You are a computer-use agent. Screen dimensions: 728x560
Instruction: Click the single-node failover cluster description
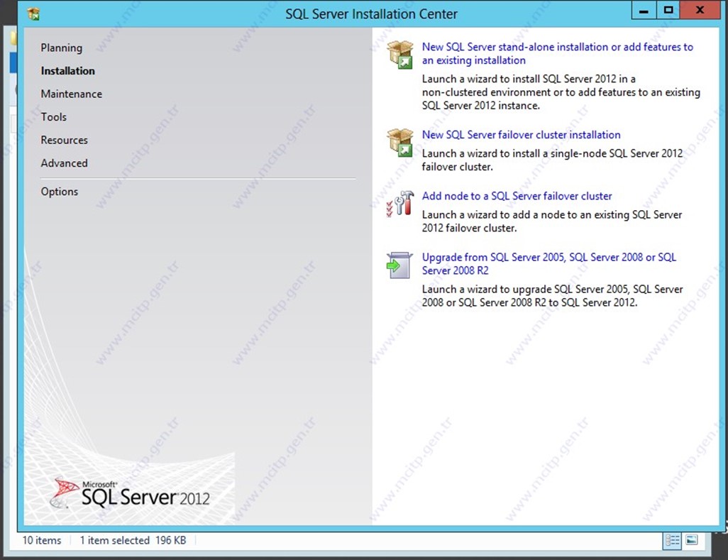tap(552, 160)
